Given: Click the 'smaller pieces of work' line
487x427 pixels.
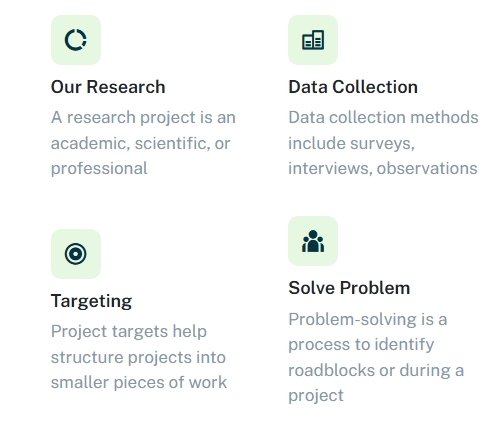Looking at the screenshot, I should click(139, 382).
